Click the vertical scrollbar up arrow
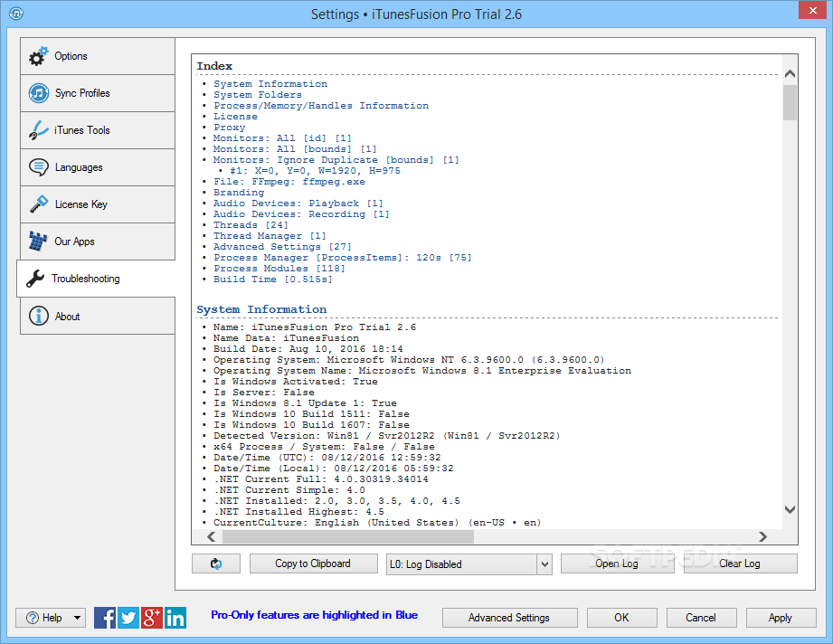Screen dimensions: 833x644 click(790, 74)
